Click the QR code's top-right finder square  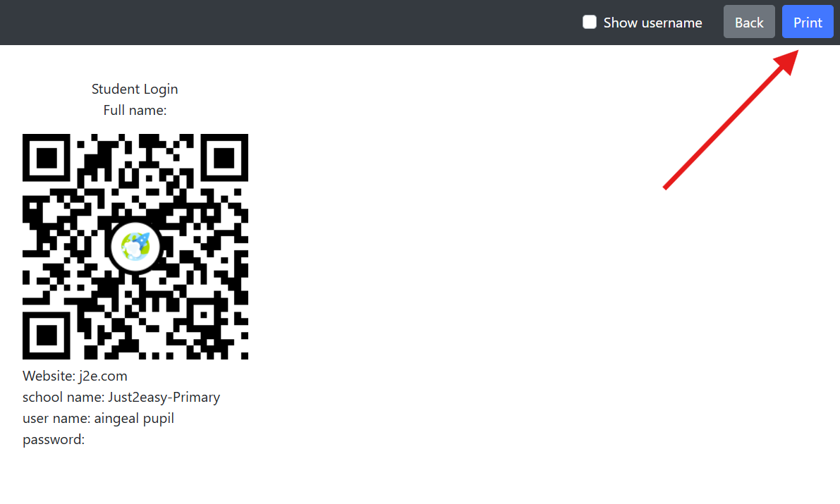[x=224, y=158]
